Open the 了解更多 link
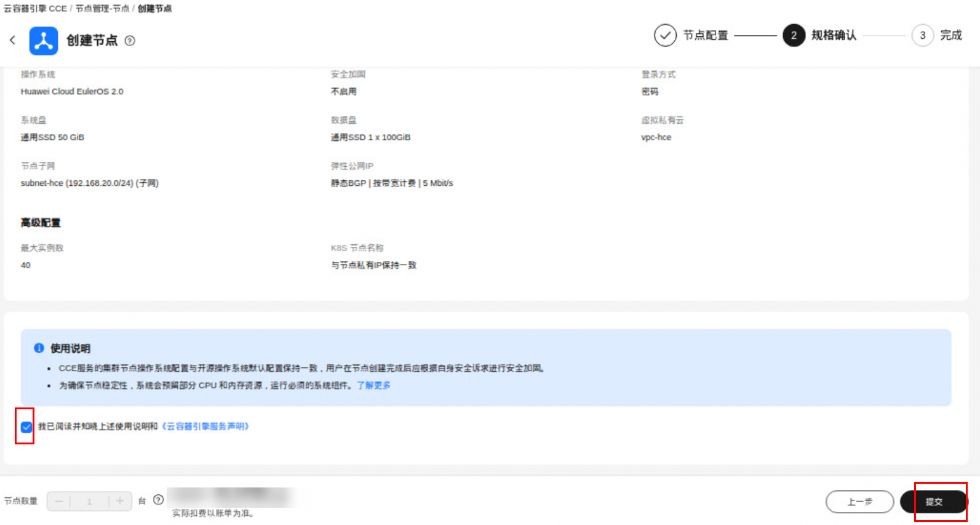This screenshot has height=525, width=980. pos(373,385)
